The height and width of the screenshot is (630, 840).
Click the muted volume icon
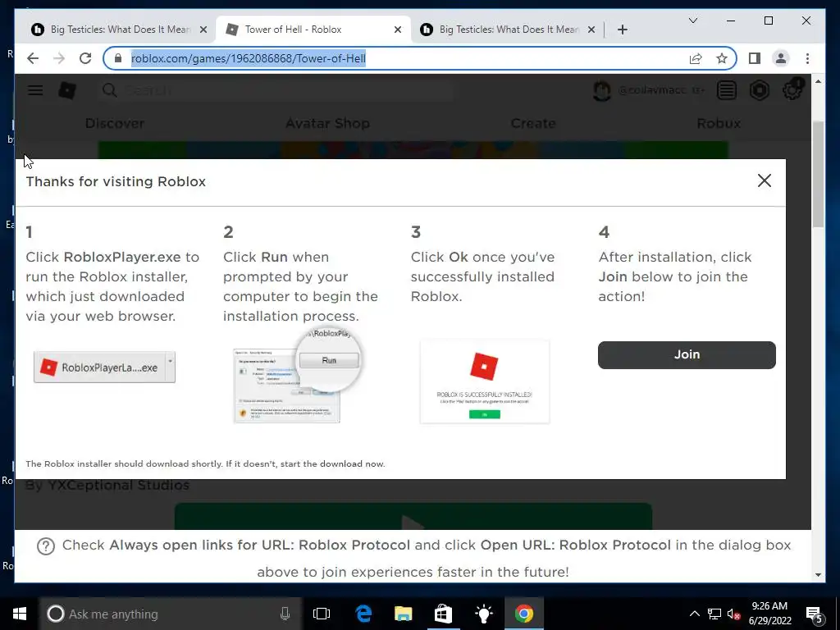click(733, 614)
